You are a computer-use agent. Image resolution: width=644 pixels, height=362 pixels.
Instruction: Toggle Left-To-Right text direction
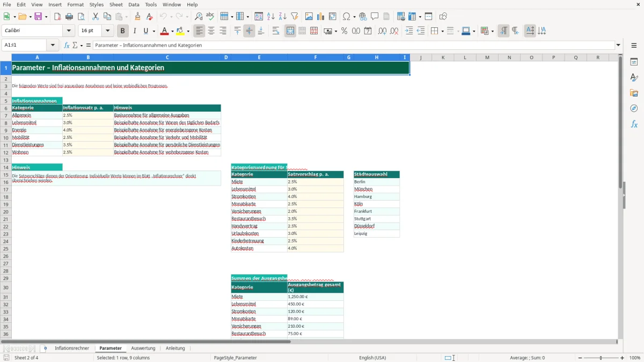[503, 31]
